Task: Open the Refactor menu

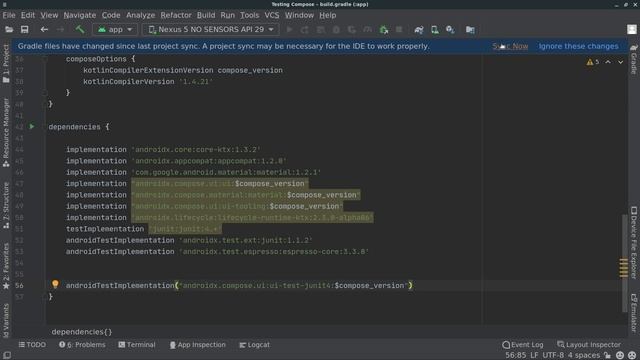Action: coord(176,15)
